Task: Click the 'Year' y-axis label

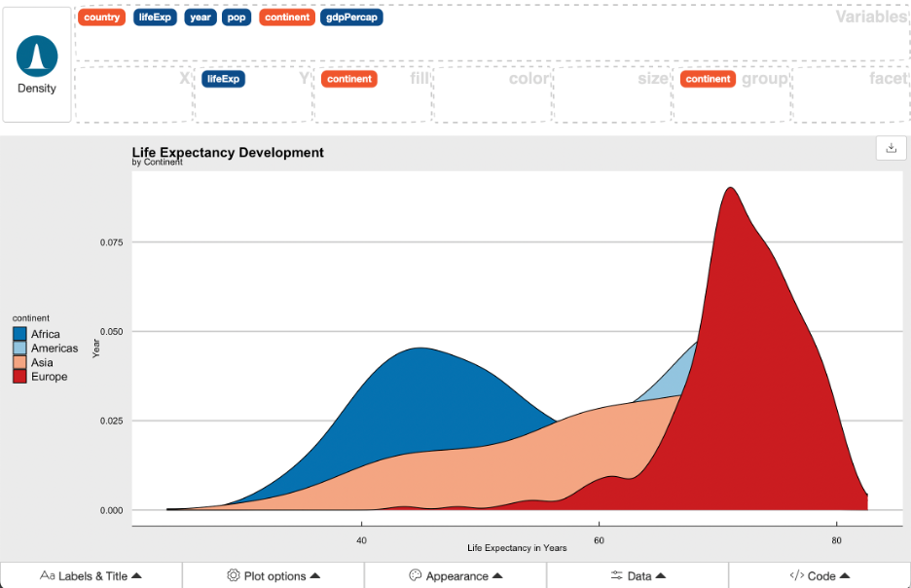Action: coord(95,349)
